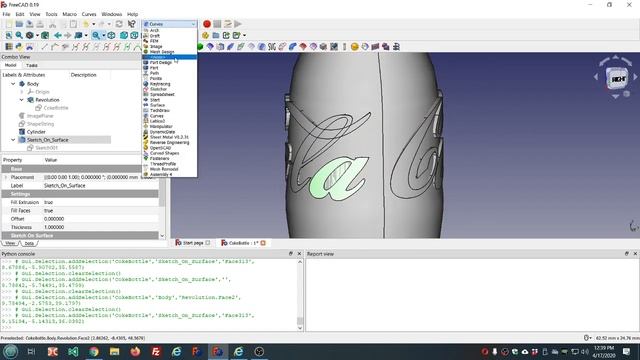The image size is (640, 360).
Task: Click the zoom magnifier icon in view toolbar
Action: point(96,36)
